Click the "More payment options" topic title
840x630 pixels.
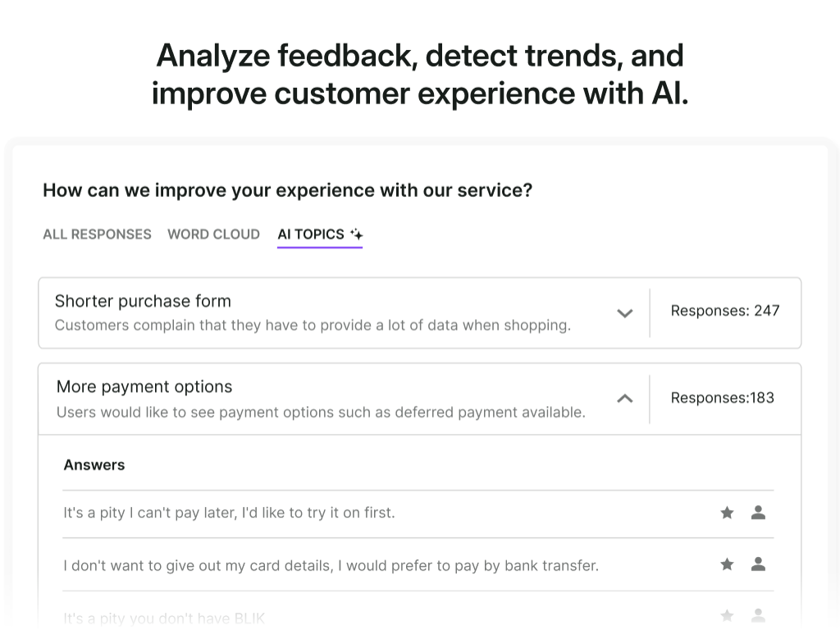[144, 386]
